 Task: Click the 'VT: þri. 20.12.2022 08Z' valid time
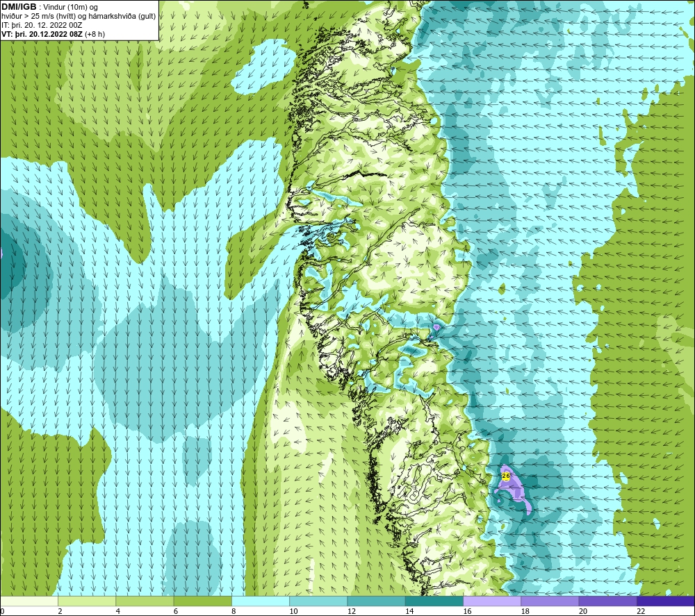[42, 34]
